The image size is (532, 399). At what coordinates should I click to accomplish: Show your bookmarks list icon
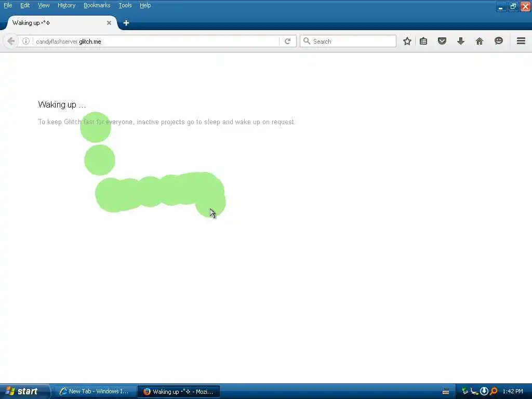[x=423, y=42]
